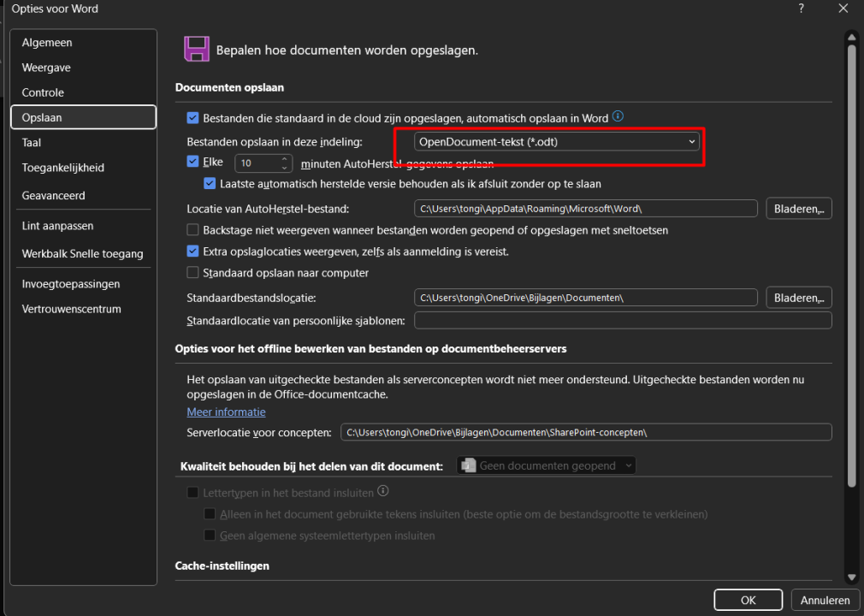The width and height of the screenshot is (864, 616).
Task: Click the purple save disk icon
Action: [196, 49]
